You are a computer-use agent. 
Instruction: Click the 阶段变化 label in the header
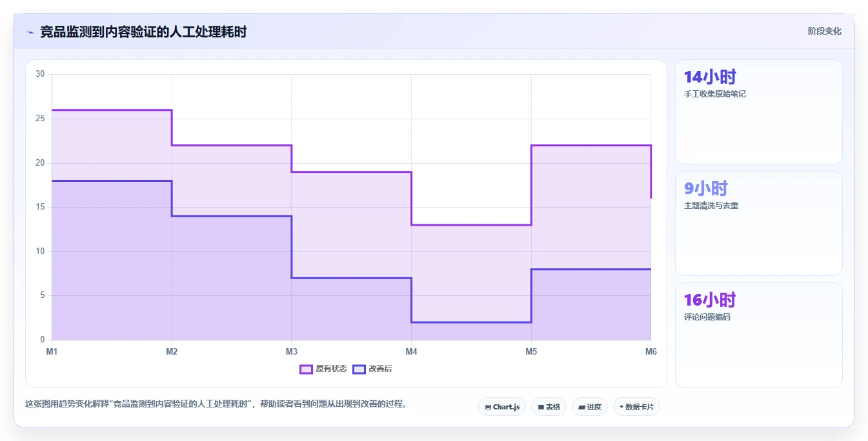pos(824,31)
